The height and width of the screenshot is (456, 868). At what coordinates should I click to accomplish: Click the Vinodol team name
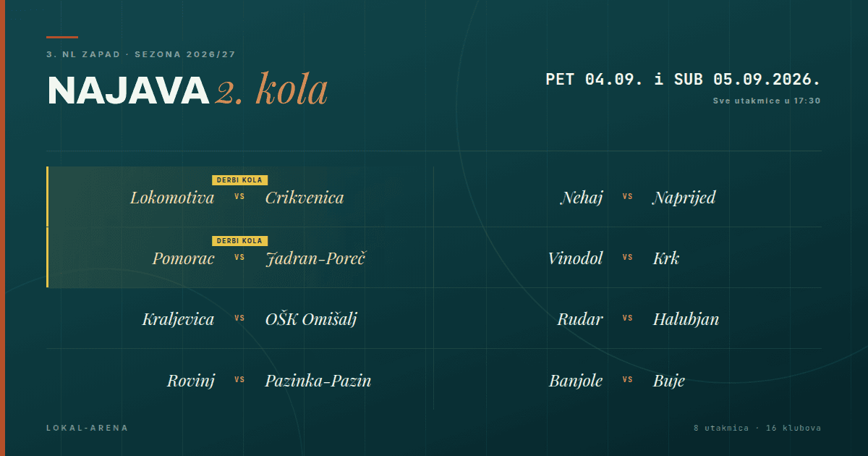coord(576,258)
